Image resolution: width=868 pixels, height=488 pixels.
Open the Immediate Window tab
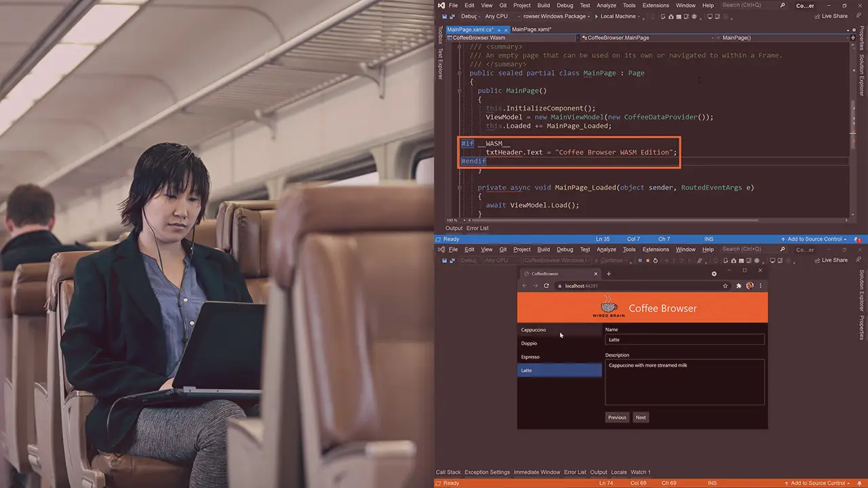click(x=536, y=472)
